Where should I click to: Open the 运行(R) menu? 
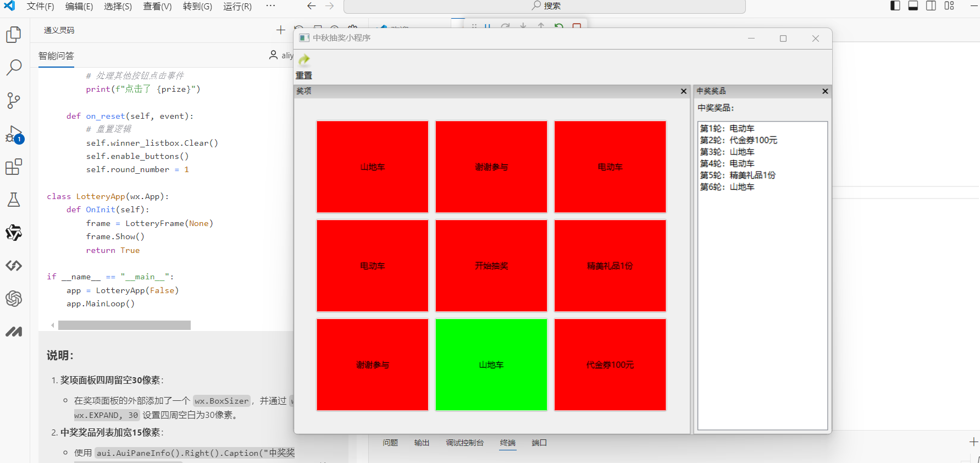[237, 6]
